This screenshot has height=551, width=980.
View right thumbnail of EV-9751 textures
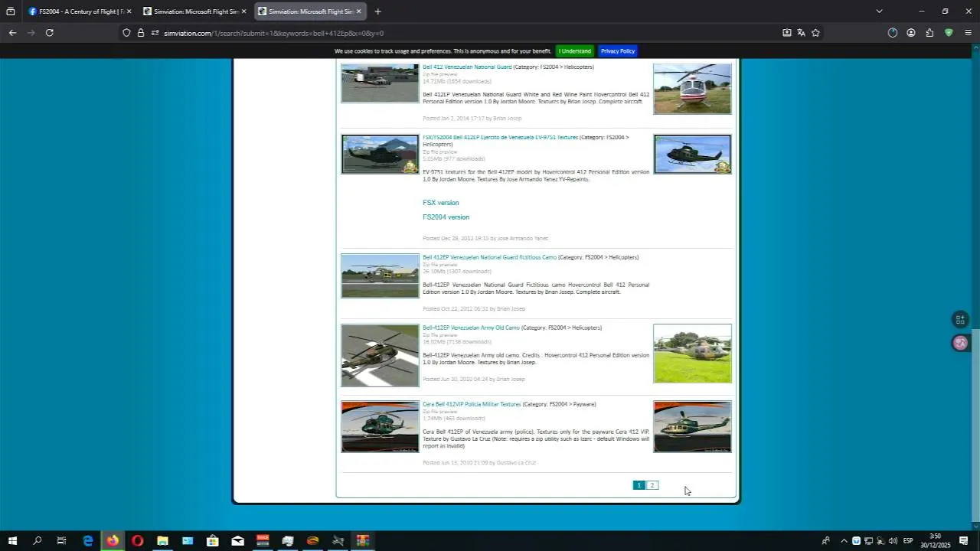click(x=692, y=155)
